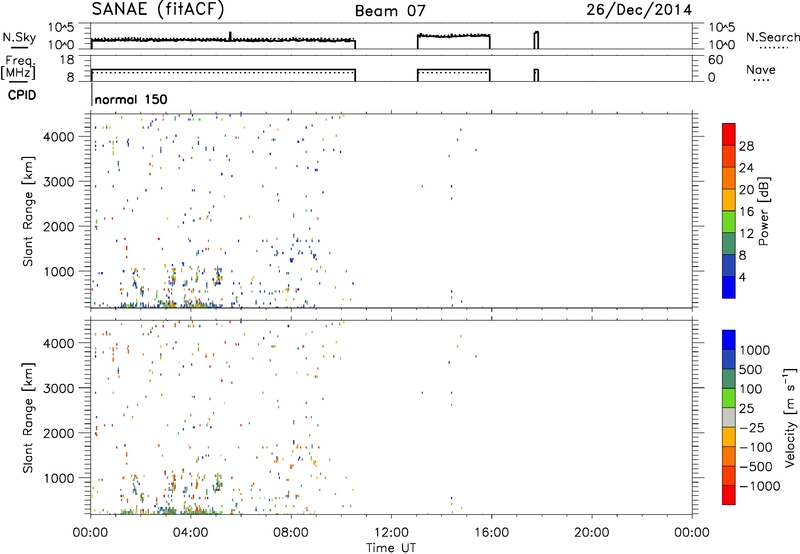This screenshot has height=554, width=800.
Task: Pick the teal 8–12 dB Power color segment
Action: pos(729,243)
